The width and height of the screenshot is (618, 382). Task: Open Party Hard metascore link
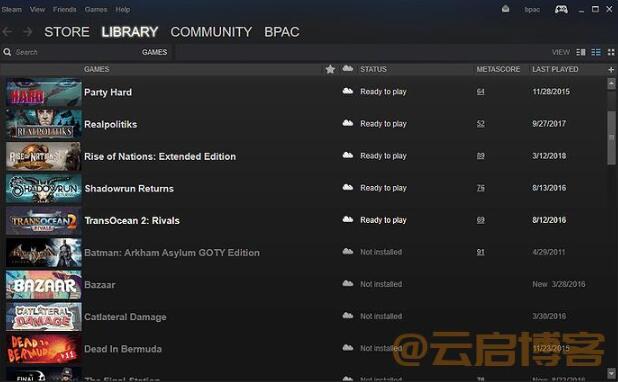coord(480,92)
